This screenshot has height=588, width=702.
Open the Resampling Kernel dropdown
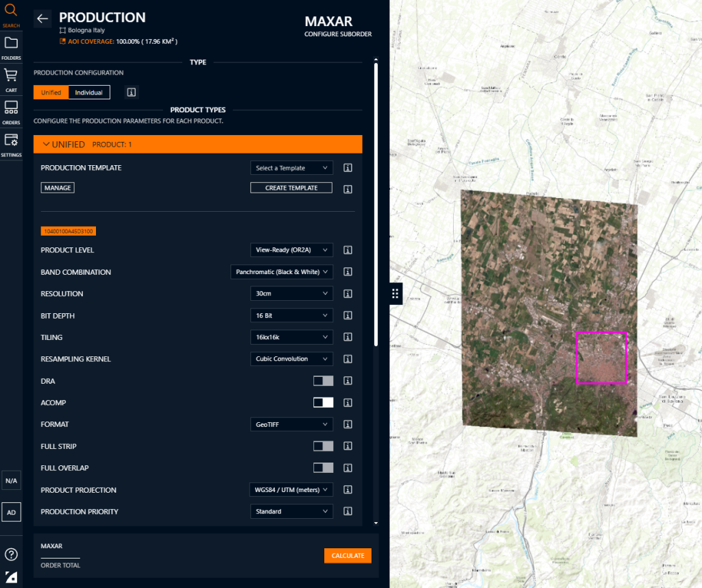(291, 359)
